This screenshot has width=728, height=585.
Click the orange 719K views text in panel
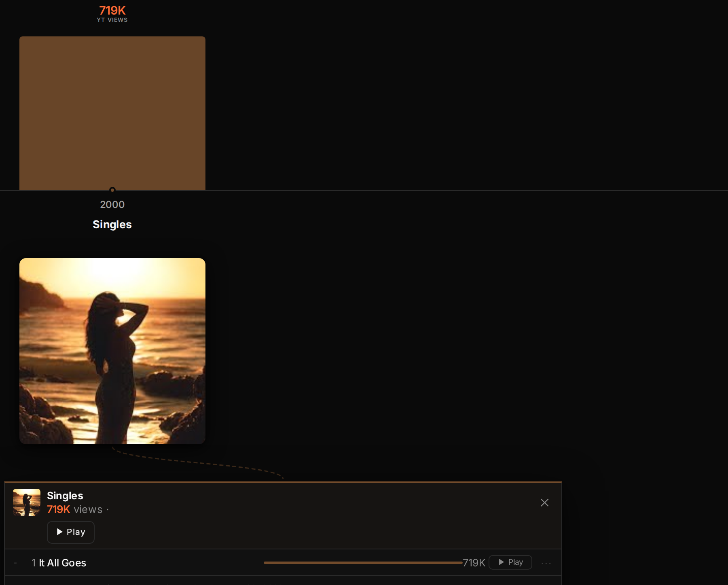click(59, 509)
